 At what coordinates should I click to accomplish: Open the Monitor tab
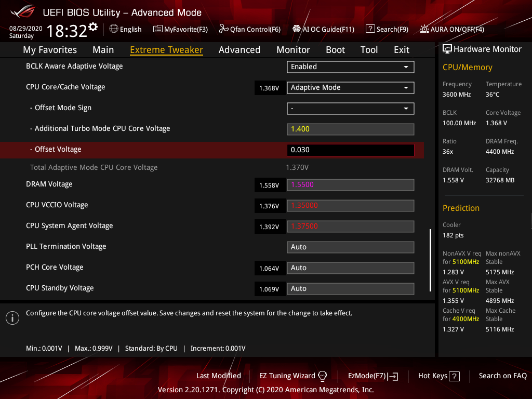[293, 50]
